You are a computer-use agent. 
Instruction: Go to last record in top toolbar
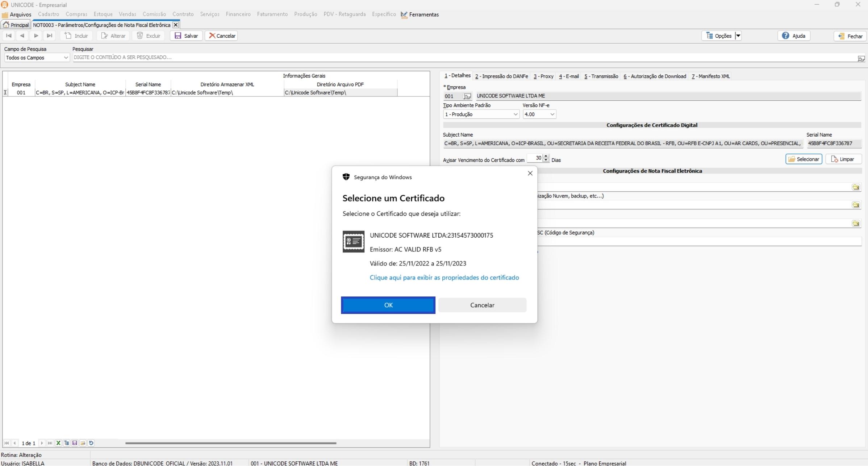click(50, 36)
